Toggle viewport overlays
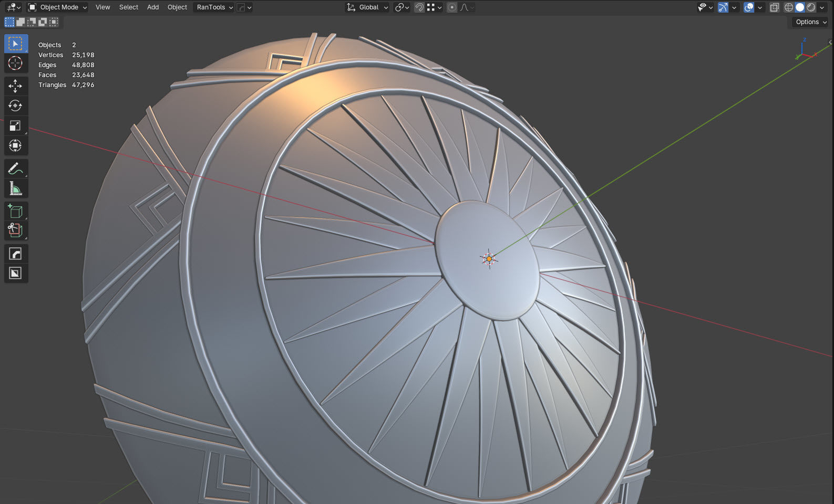Viewport: 834px width, 504px height. (x=749, y=7)
